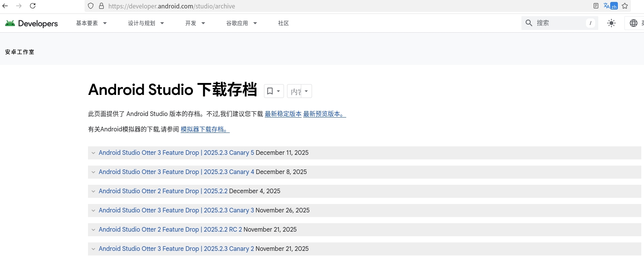Go to the 社区 tab
The image size is (644, 257).
pos(284,23)
